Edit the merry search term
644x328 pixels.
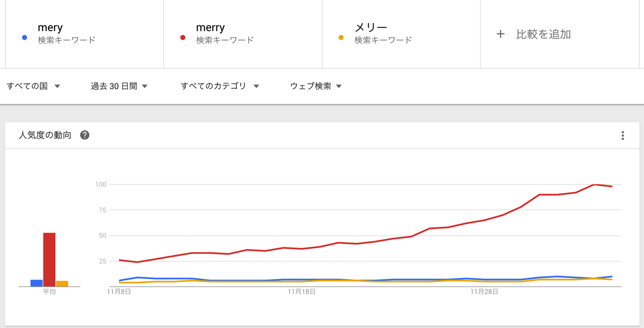[x=211, y=27]
